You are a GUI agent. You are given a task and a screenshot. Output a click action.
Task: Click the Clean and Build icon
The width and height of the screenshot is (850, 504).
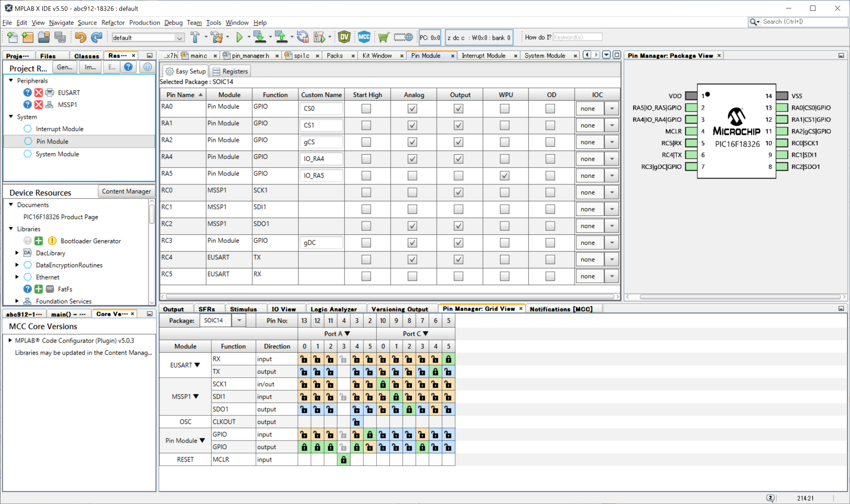pyautogui.click(x=217, y=37)
